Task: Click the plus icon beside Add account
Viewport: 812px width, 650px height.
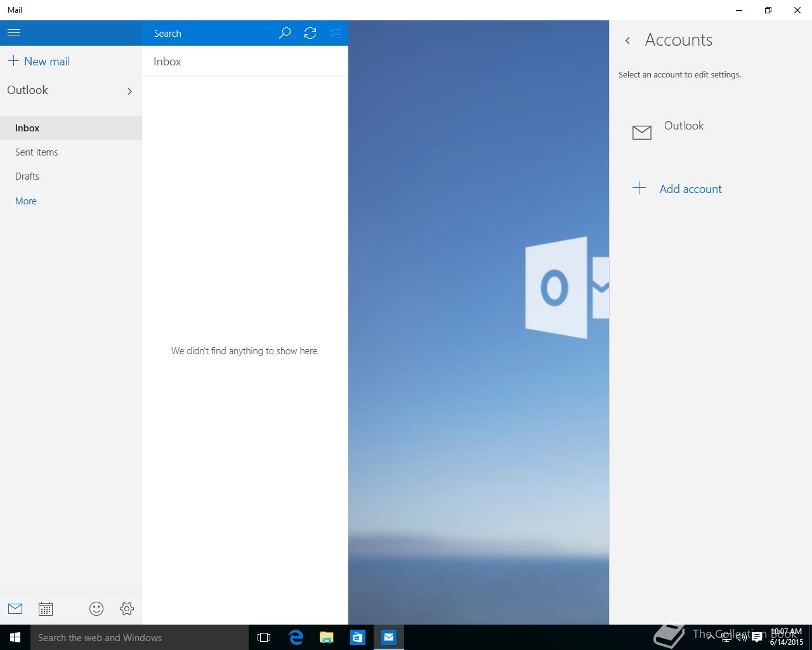Action: tap(639, 188)
